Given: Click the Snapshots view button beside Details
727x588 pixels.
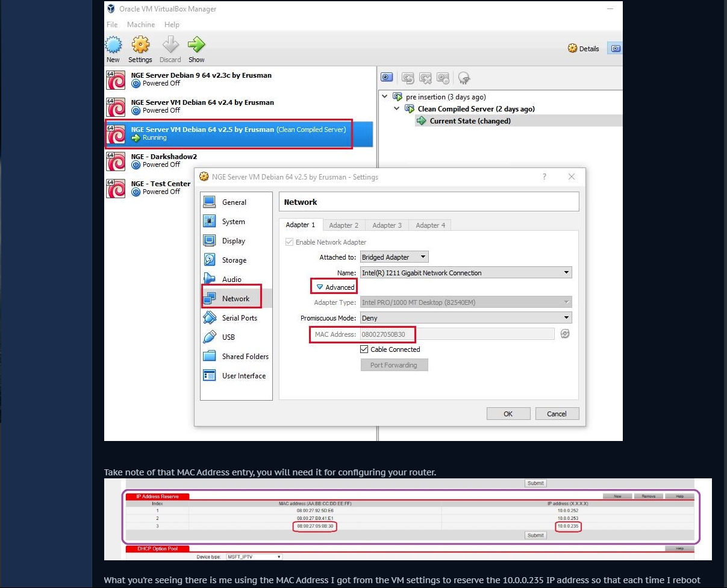Looking at the screenshot, I should pyautogui.click(x=615, y=49).
